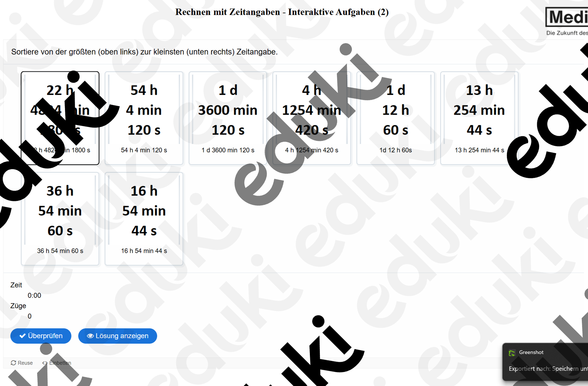Image resolution: width=588 pixels, height=386 pixels.
Task: Show the solution with Lösung anzeigen
Action: tap(118, 336)
